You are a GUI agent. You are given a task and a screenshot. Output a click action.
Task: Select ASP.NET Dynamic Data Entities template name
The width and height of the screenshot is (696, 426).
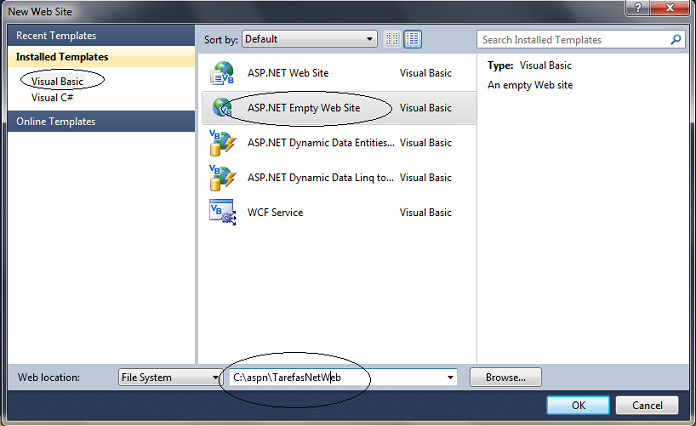(x=321, y=143)
